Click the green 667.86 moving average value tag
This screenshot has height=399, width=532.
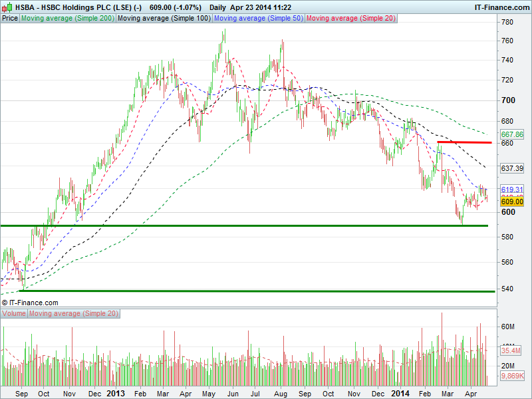click(509, 134)
